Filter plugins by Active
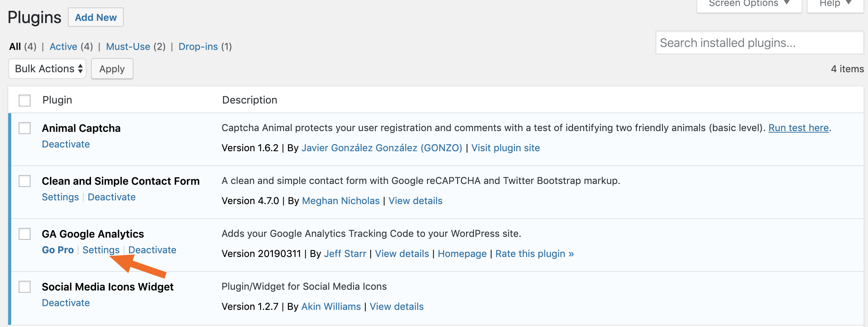Screen dimensions: 868x327 (x=63, y=47)
